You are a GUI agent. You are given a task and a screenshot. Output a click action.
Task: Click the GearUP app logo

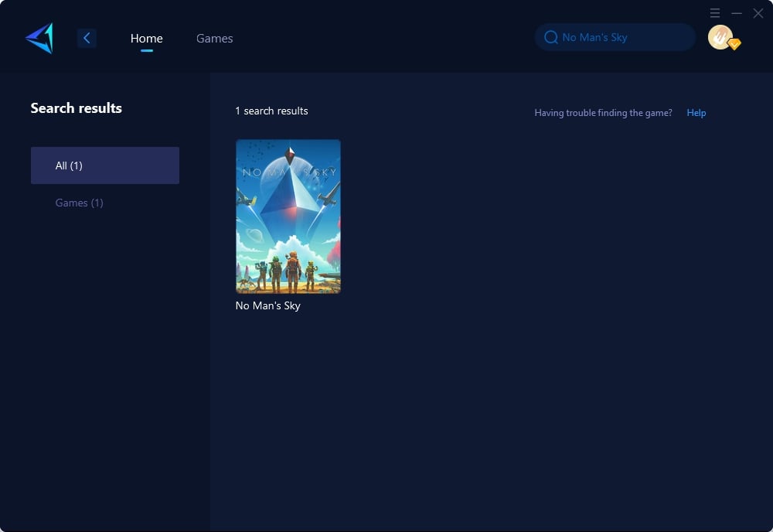coord(39,38)
